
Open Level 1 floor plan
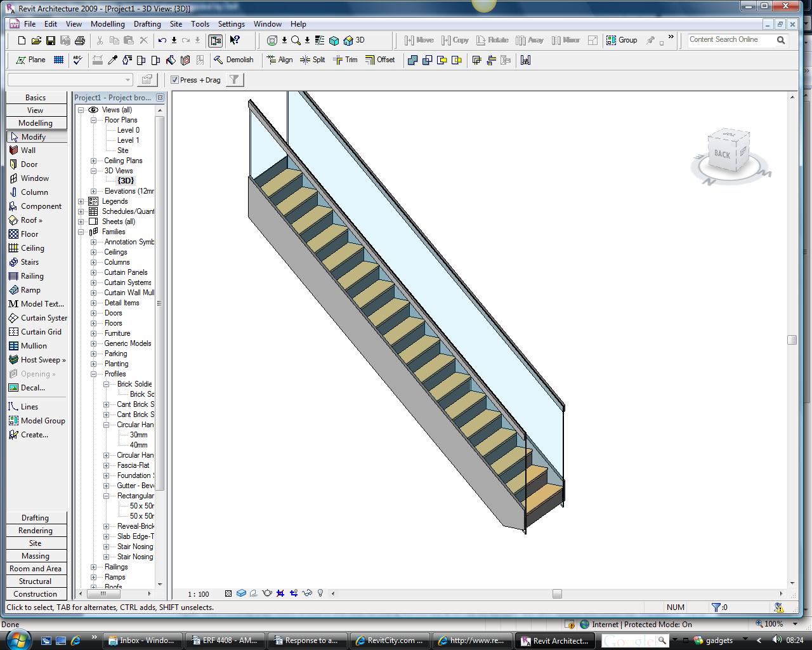pyautogui.click(x=128, y=140)
